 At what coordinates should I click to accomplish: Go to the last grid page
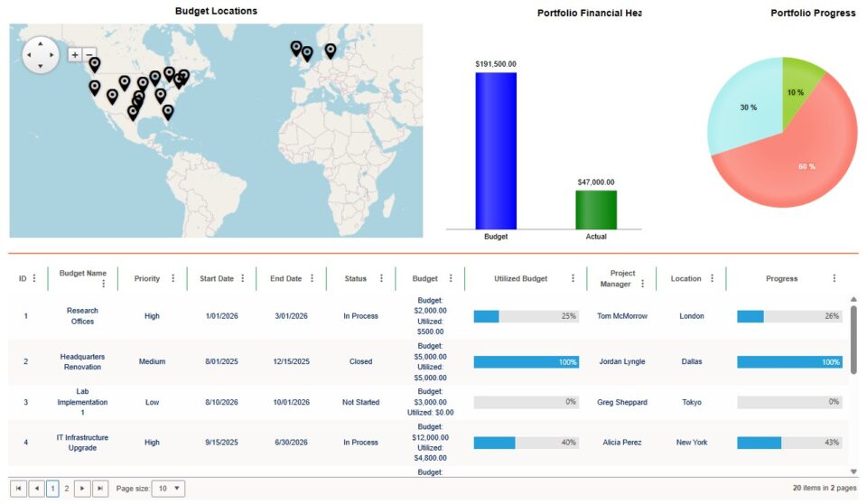click(x=100, y=489)
